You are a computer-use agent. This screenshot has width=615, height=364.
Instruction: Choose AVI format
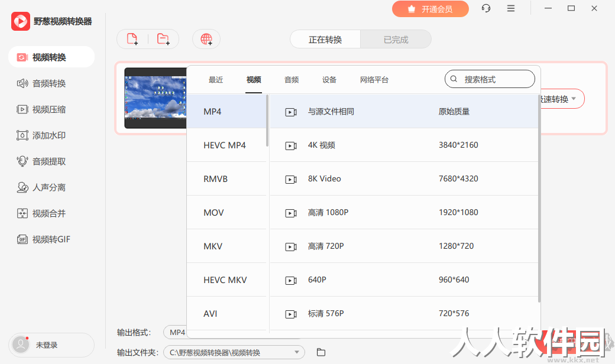tap(226, 314)
